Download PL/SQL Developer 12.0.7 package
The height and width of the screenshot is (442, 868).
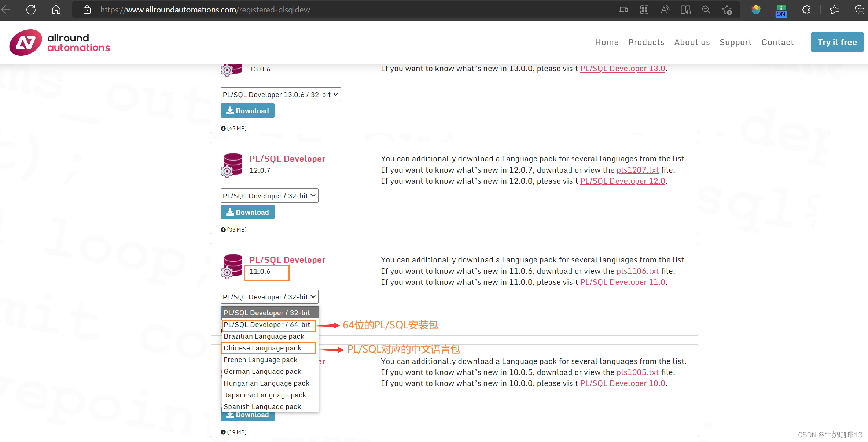click(247, 212)
